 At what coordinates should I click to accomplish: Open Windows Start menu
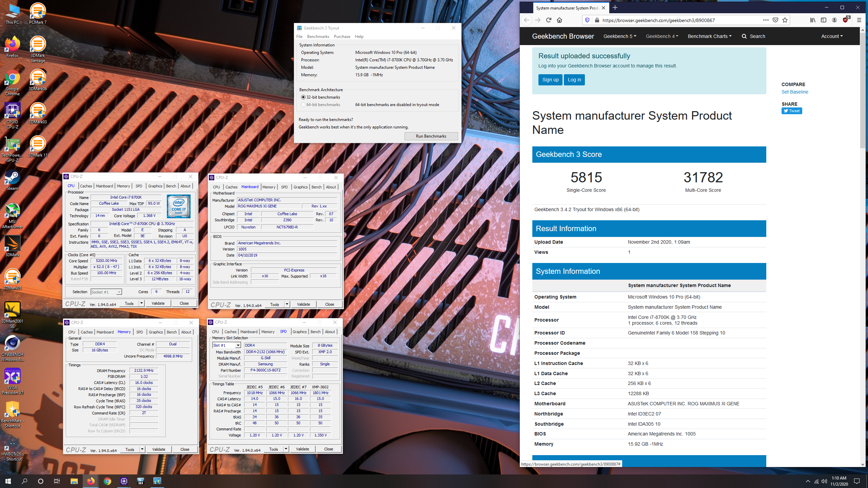pyautogui.click(x=8, y=481)
